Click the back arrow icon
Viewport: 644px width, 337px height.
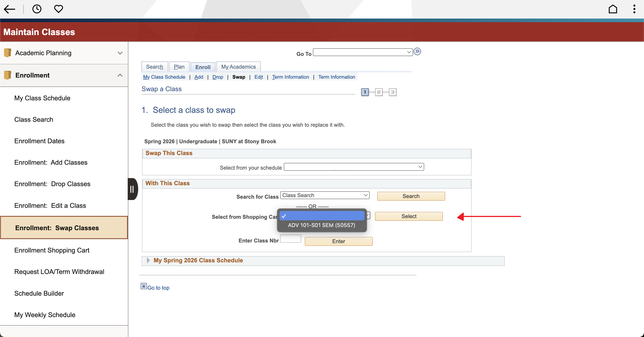tap(9, 9)
